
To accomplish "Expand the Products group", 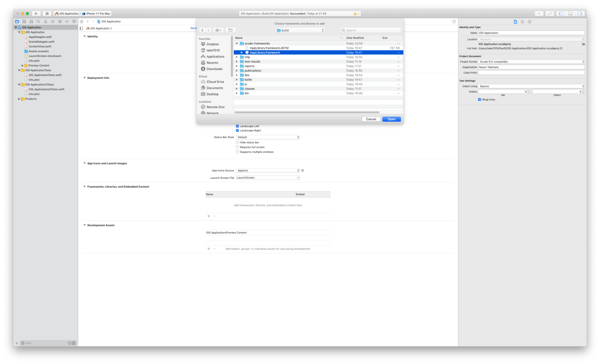I will tap(19, 99).
